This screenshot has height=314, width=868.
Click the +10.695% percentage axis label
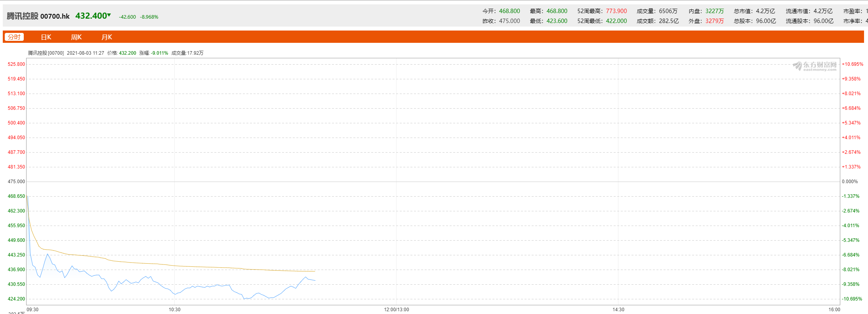pyautogui.click(x=853, y=64)
